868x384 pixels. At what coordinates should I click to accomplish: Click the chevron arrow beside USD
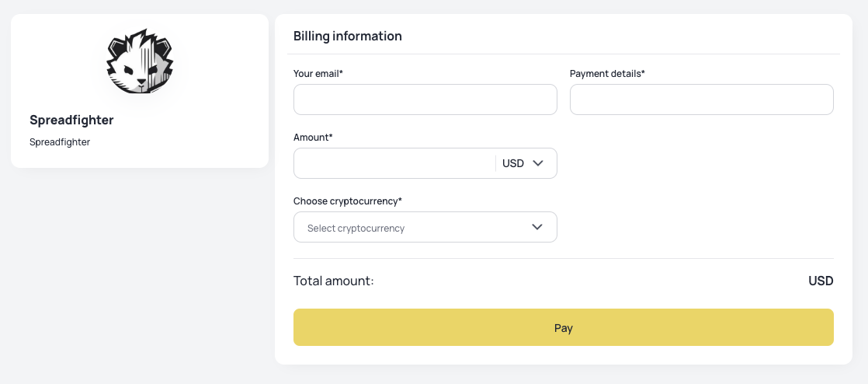537,163
